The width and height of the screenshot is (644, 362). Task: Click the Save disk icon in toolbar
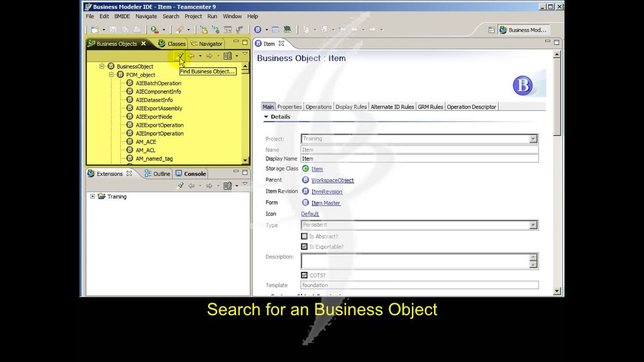click(113, 30)
